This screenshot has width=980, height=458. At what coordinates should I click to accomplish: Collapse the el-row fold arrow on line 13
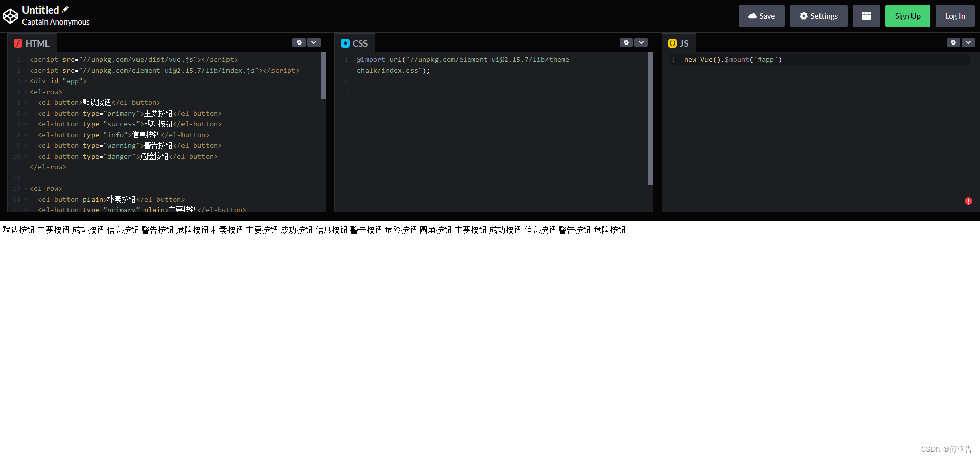click(x=25, y=189)
